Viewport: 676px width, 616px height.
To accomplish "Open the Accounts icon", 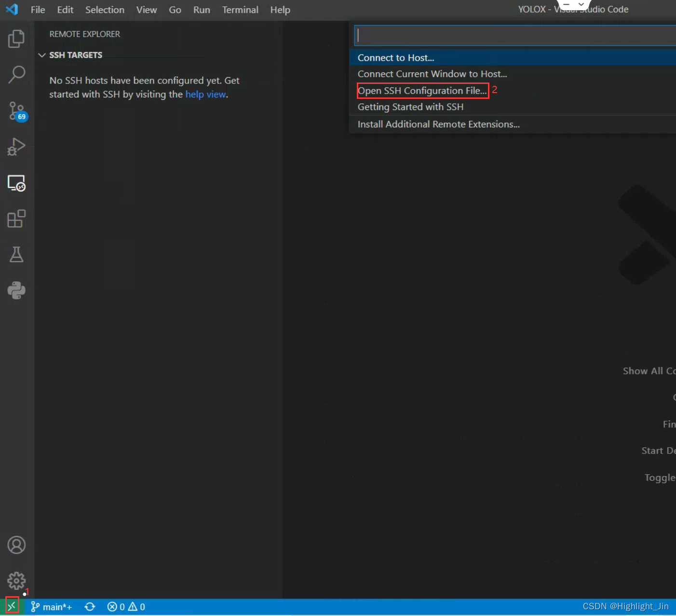I will pos(16,545).
